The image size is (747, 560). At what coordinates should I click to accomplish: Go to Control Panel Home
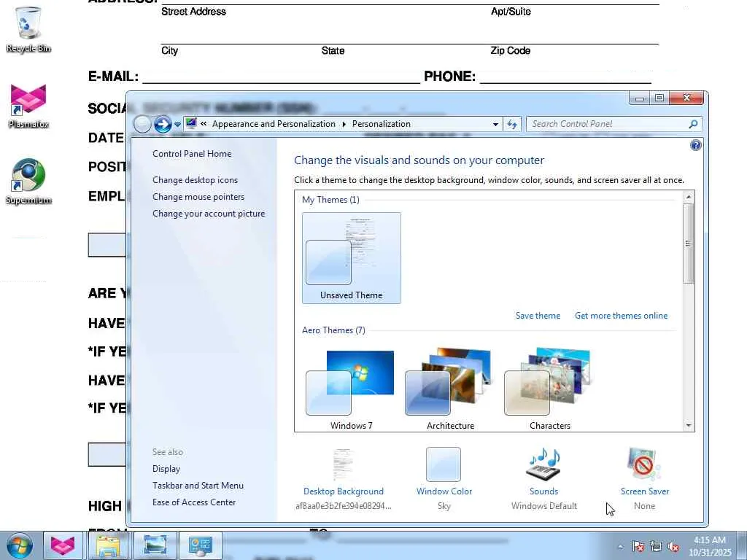pos(192,154)
